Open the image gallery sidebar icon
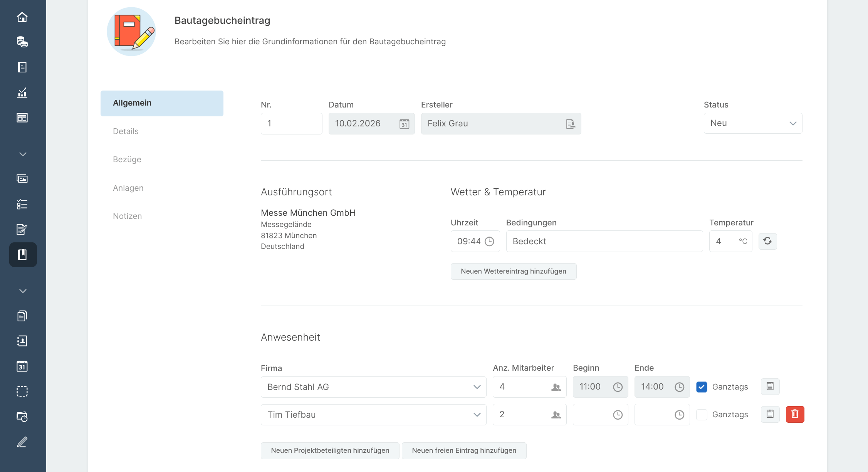Viewport: 868px width, 472px height. [x=22, y=179]
